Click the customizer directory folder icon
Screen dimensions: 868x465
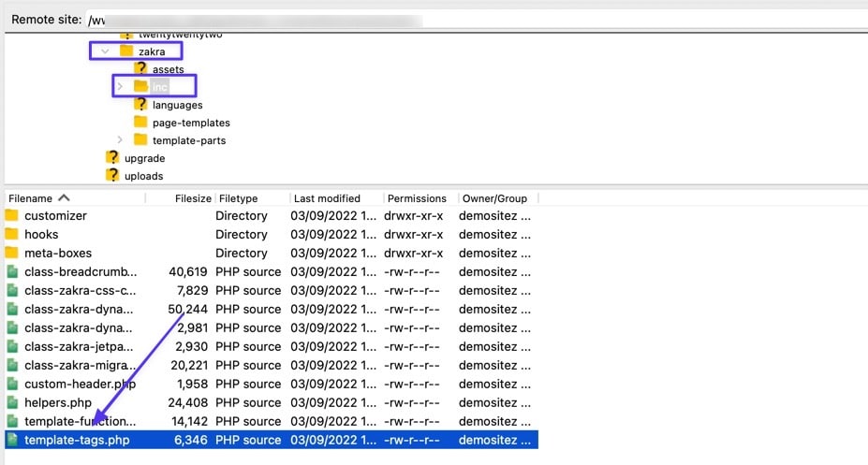point(12,216)
